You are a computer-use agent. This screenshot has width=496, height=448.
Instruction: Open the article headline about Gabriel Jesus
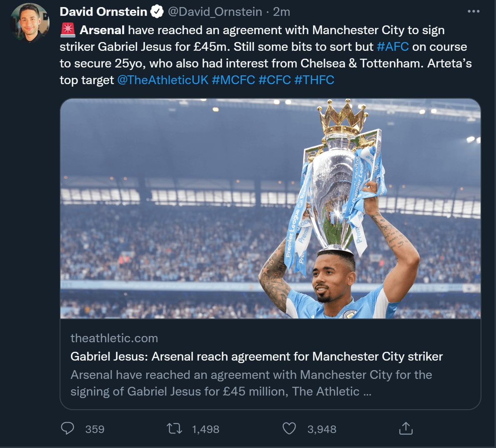256,356
